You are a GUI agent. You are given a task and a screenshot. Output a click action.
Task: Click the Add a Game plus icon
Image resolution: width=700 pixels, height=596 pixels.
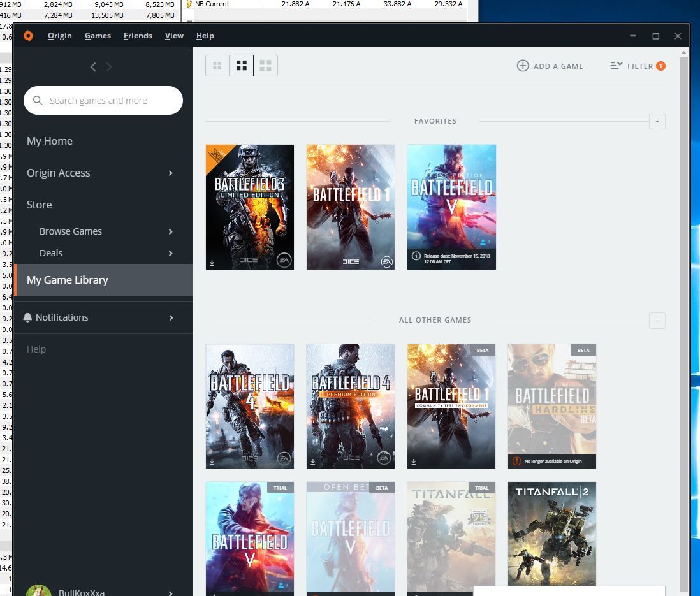click(x=523, y=66)
